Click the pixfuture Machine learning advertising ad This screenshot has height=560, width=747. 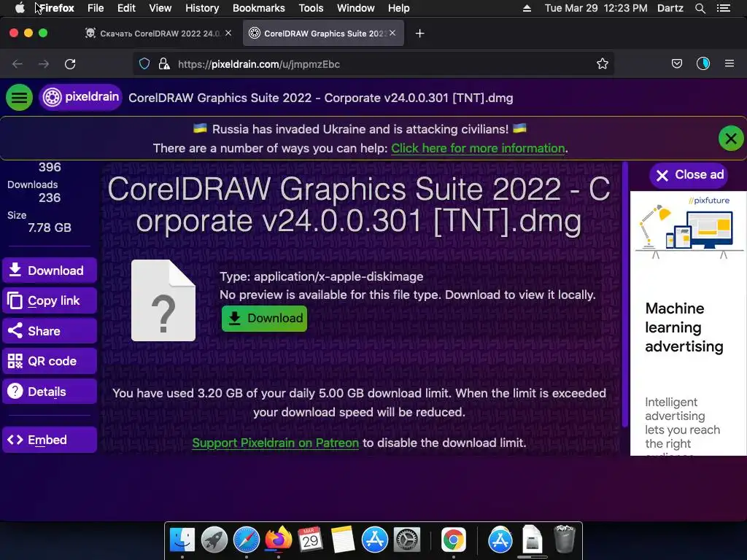pyautogui.click(x=689, y=323)
